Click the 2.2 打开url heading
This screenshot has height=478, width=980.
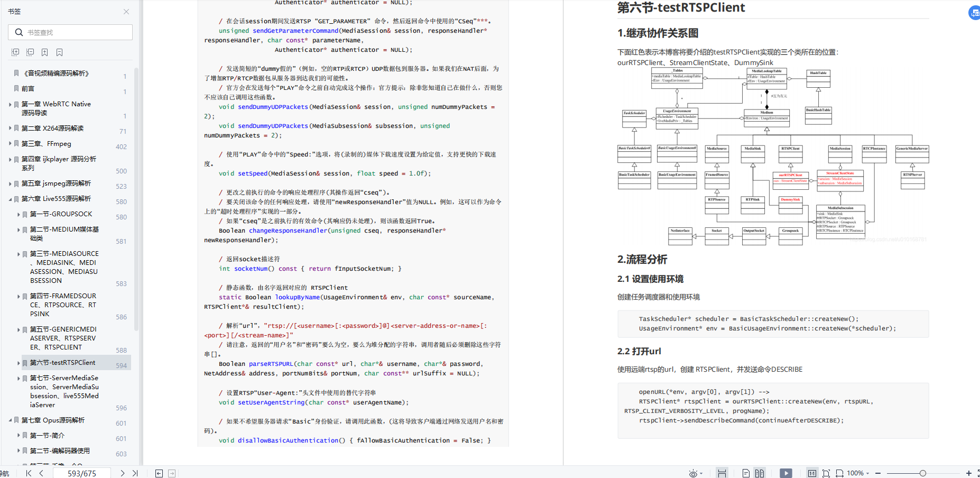pyautogui.click(x=639, y=352)
